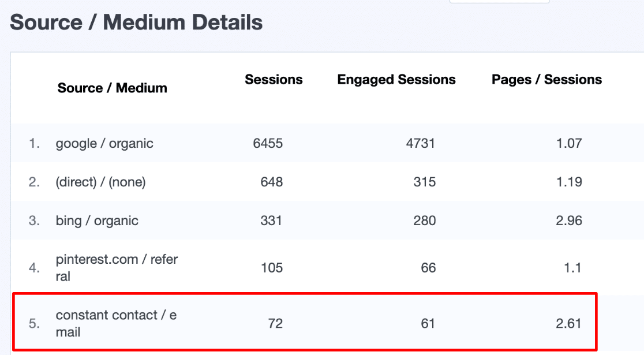Click row number 1 in the table
Image resolution: width=644 pixels, height=355 pixels.
coord(35,143)
